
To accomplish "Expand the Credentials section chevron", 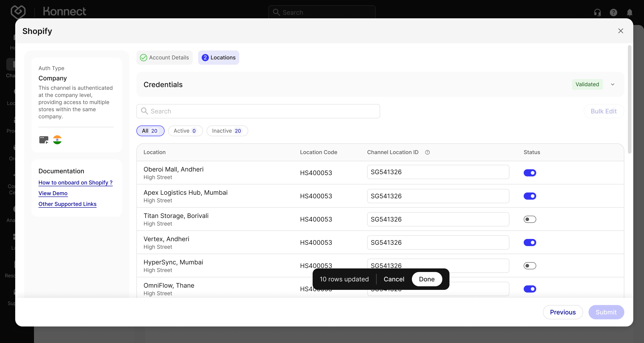I will click(x=612, y=84).
